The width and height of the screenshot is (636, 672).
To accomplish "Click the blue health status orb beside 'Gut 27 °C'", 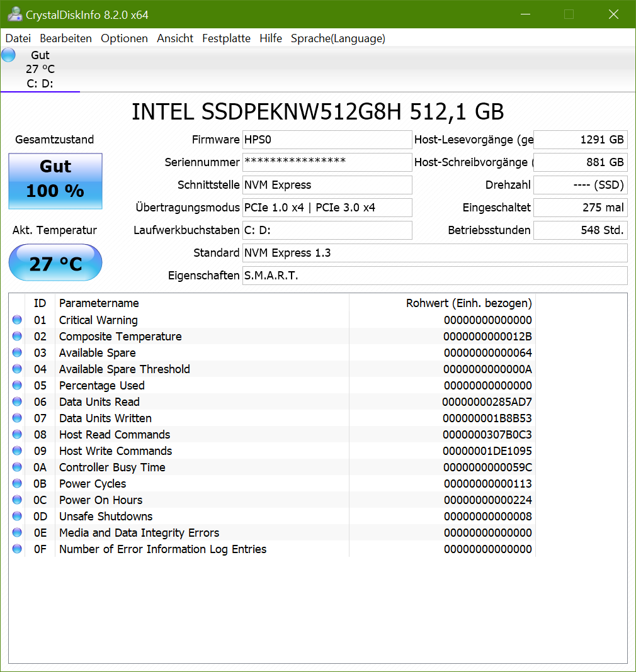I will click(9, 55).
